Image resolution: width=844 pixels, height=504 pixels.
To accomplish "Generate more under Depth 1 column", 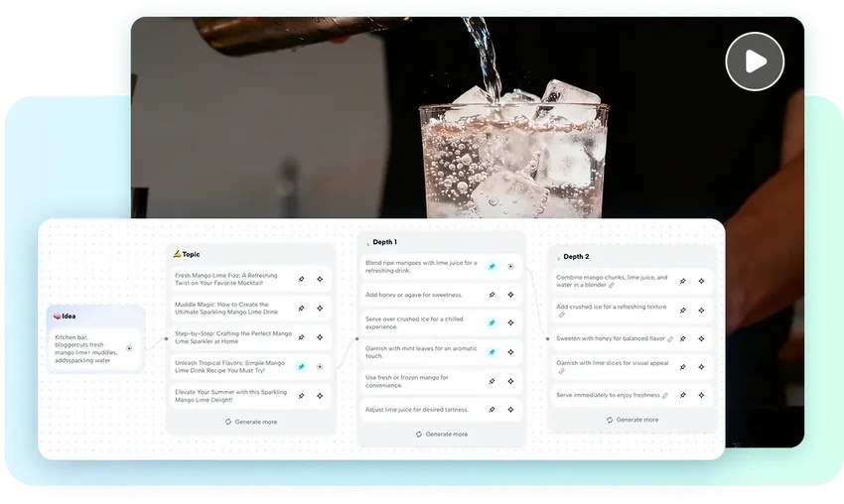I will [x=441, y=435].
